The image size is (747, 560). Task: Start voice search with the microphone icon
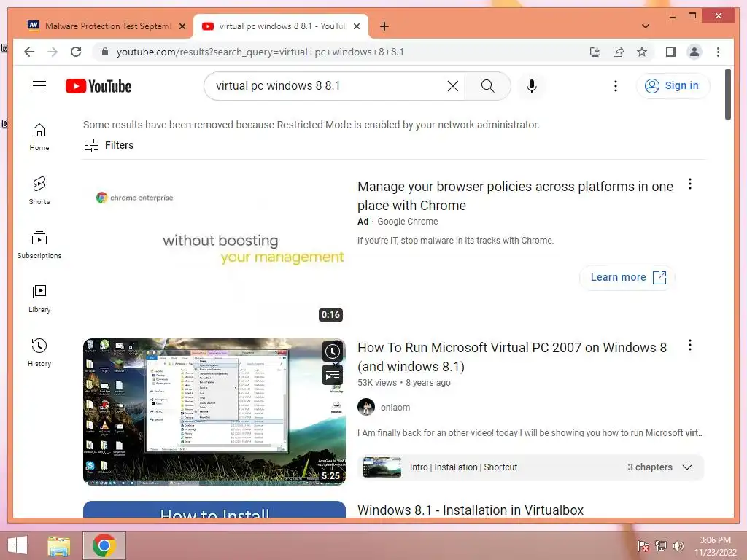[532, 86]
